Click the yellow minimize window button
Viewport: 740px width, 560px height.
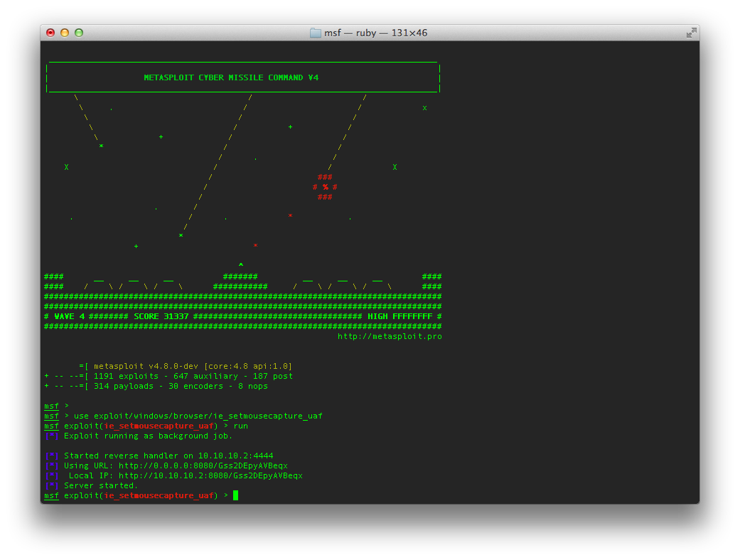click(x=65, y=33)
